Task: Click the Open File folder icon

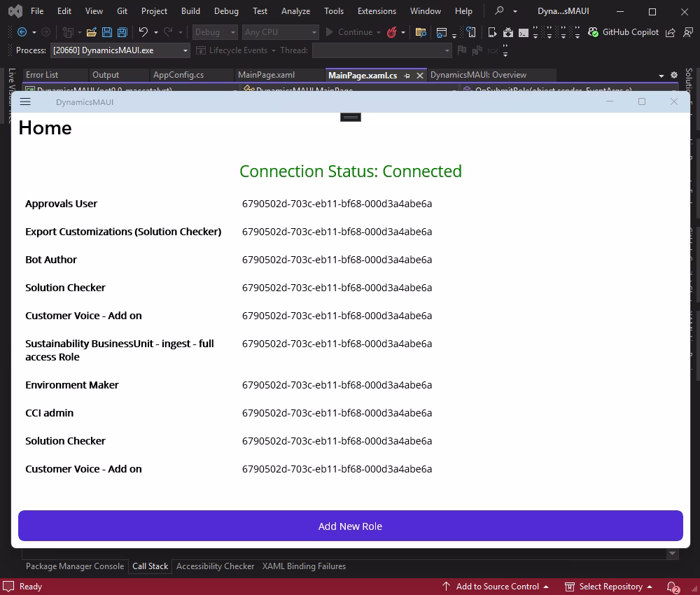Action: point(92,32)
